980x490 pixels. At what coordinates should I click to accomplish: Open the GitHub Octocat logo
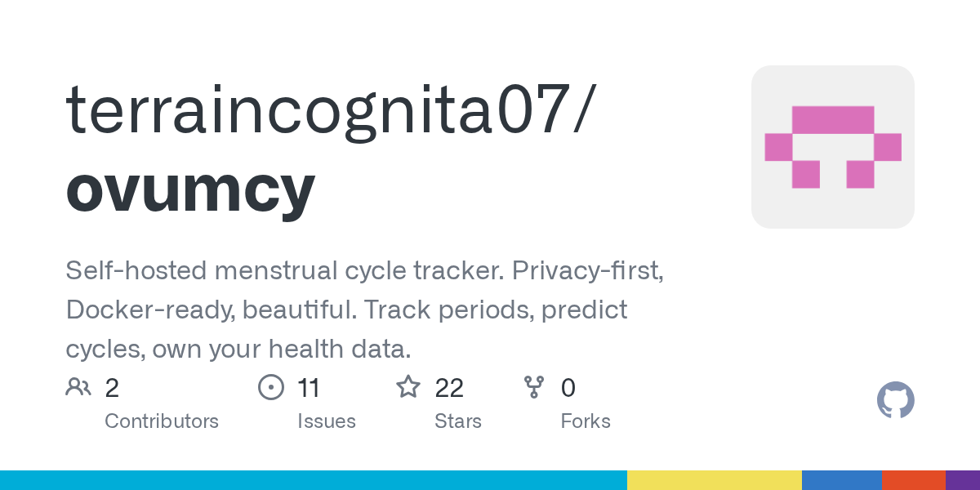pyautogui.click(x=895, y=400)
